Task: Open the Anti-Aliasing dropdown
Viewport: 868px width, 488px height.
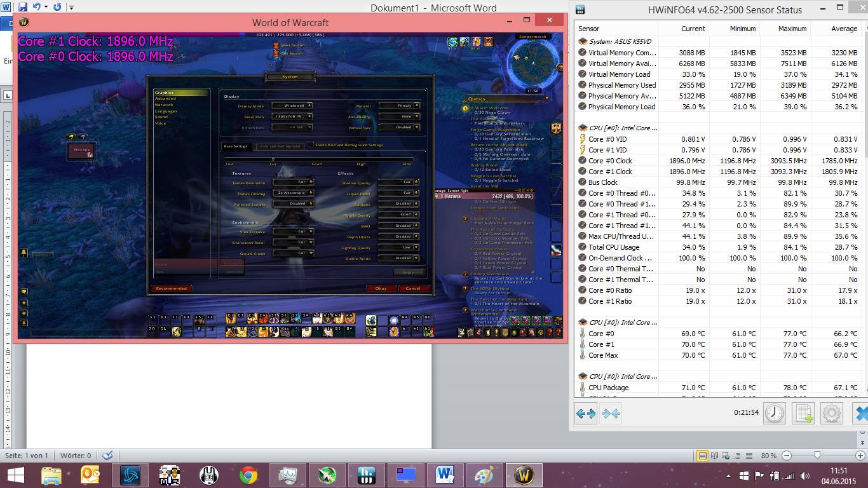Action: tap(399, 117)
